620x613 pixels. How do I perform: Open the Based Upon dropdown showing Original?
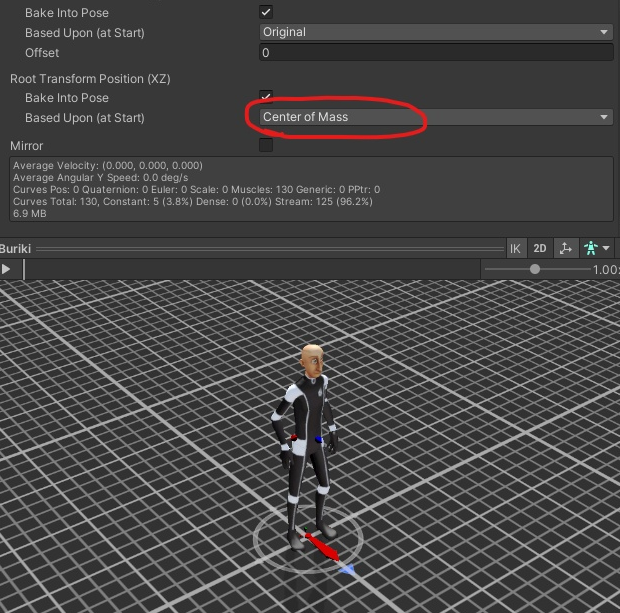point(434,32)
